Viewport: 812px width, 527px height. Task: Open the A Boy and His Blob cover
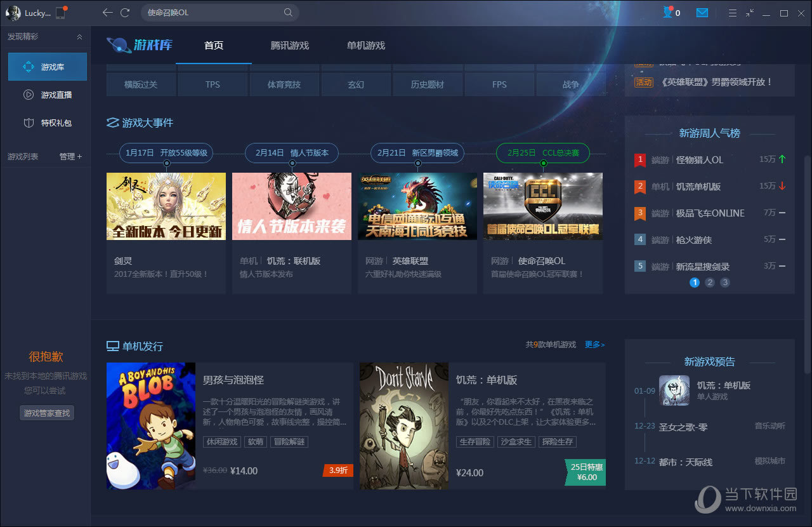tap(151, 426)
